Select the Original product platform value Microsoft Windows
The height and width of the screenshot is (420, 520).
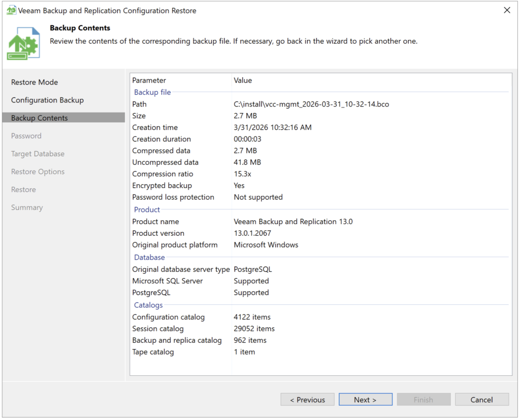266,244
